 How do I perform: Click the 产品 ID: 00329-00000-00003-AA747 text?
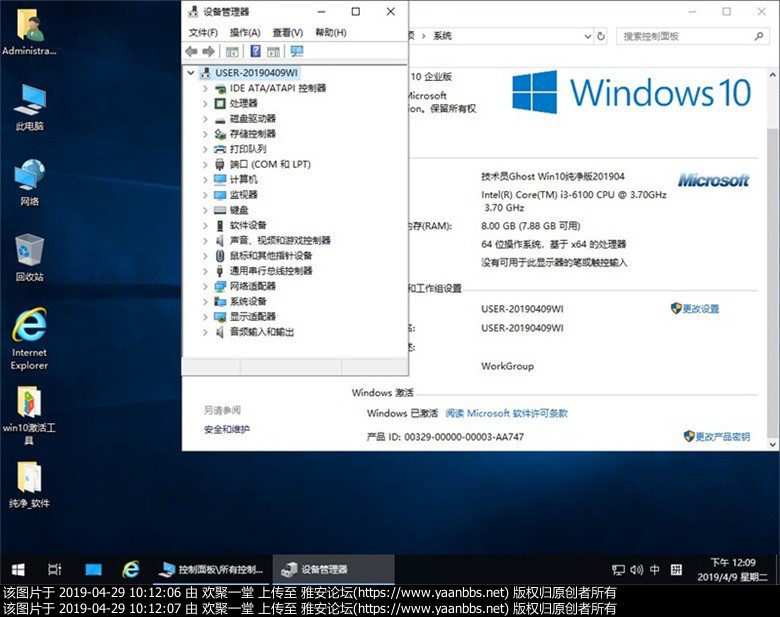pos(445,437)
